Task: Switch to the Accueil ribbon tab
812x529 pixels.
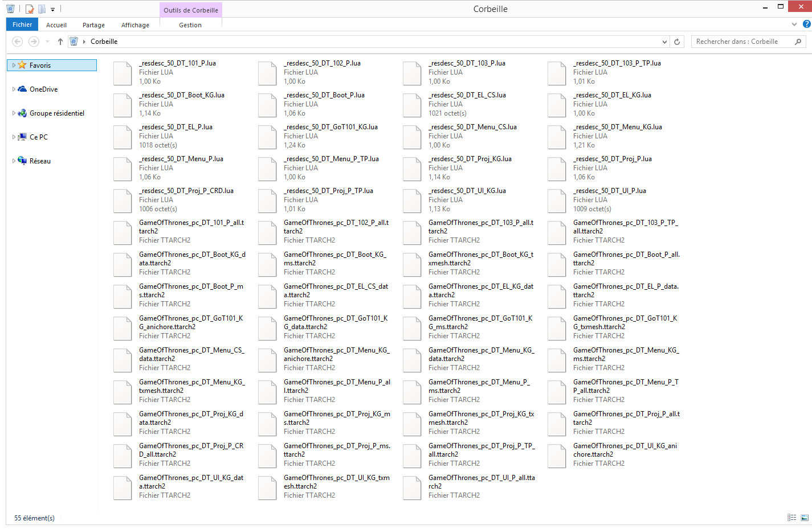Action: (56, 25)
